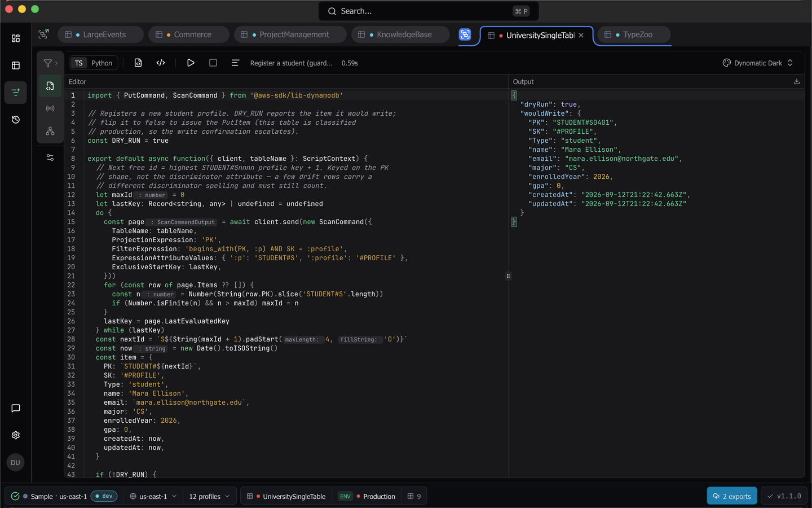This screenshot has width=812, height=508.
Task: Click the number type hint after maxId
Action: click(152, 195)
